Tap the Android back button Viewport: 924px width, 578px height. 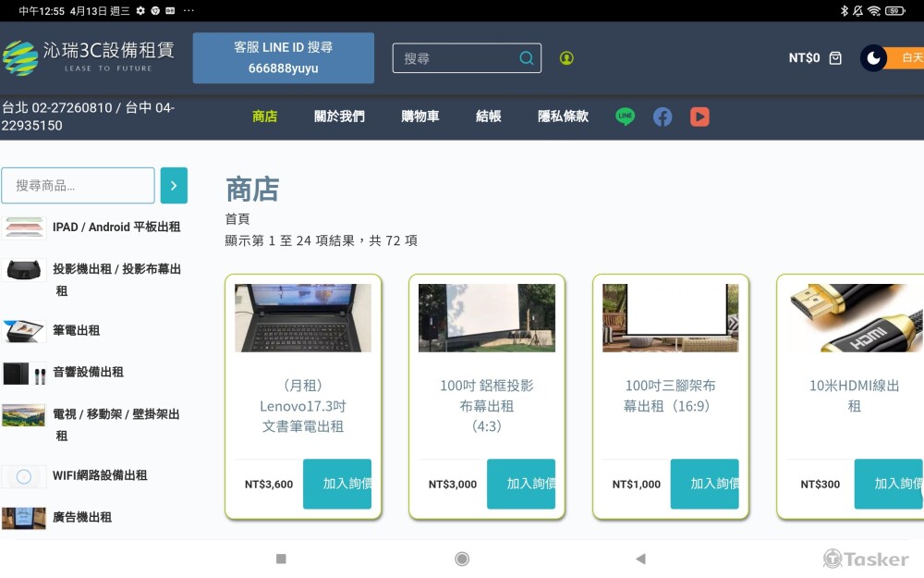(640, 559)
